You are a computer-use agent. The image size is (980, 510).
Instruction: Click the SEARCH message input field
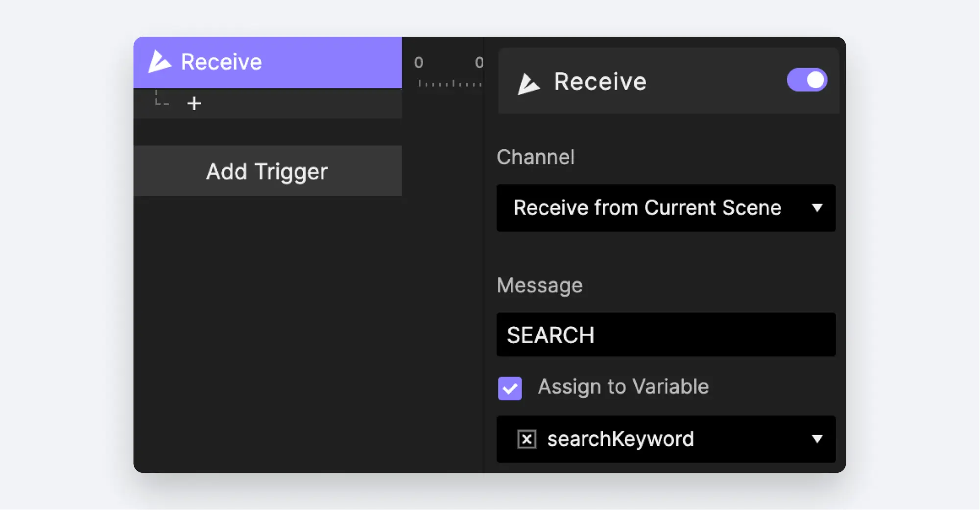pos(666,335)
